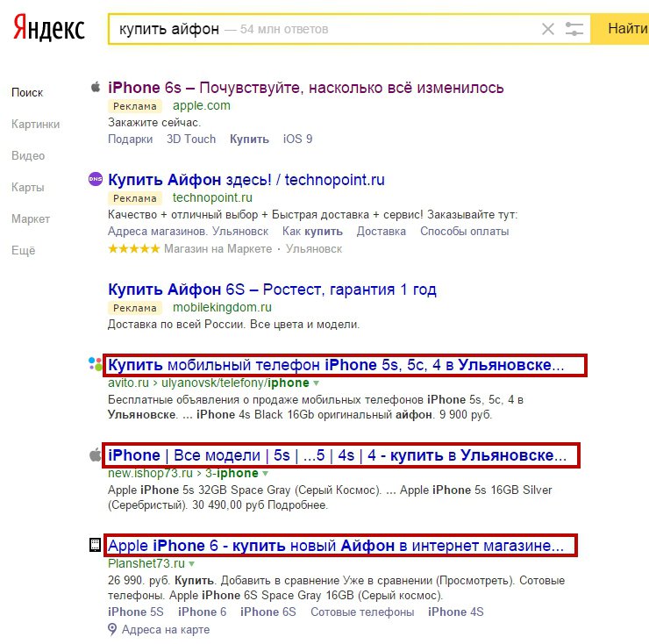Open the Видео search section

(28, 156)
